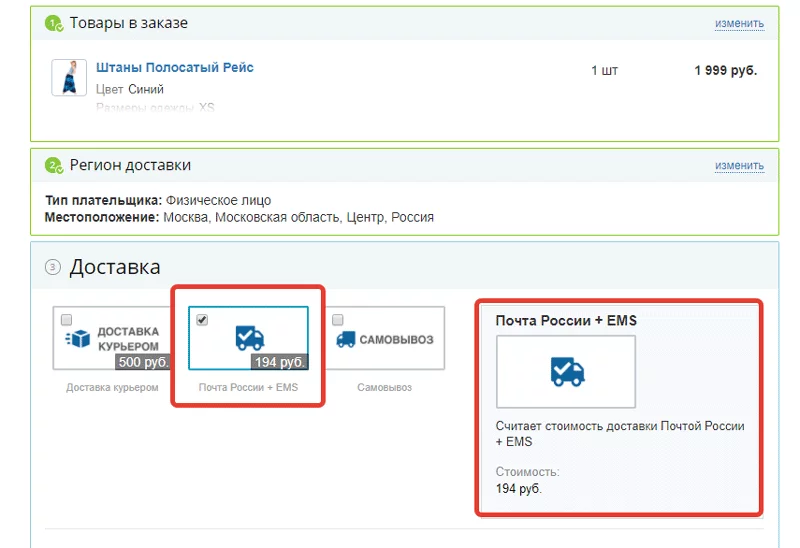
Task: Click the Доставка курьером caption under tile
Action: point(112,387)
